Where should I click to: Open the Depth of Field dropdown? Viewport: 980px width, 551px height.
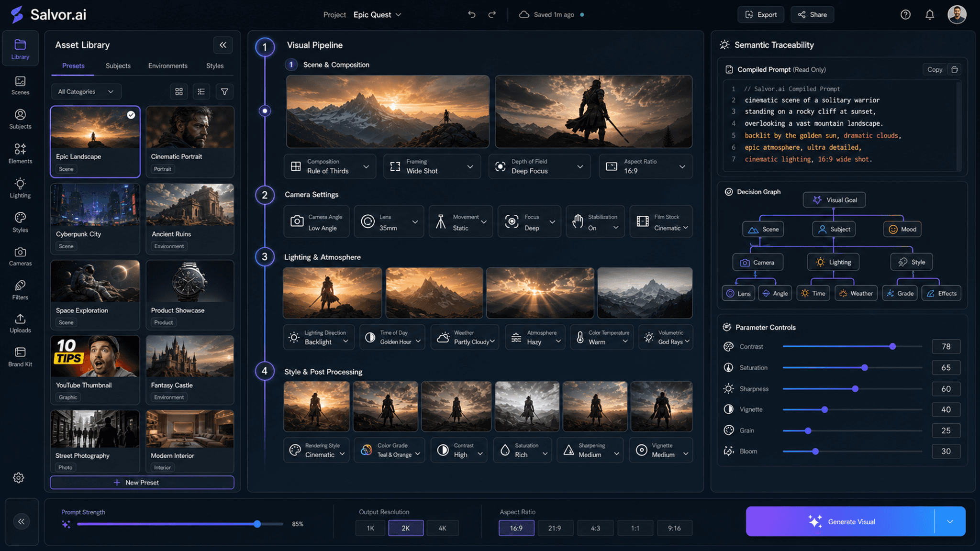(539, 166)
